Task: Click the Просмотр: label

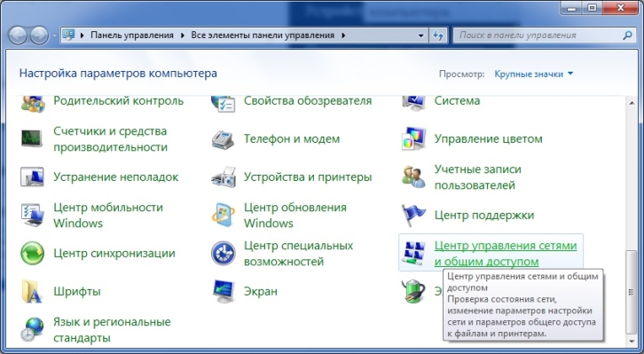Action: pyautogui.click(x=461, y=75)
